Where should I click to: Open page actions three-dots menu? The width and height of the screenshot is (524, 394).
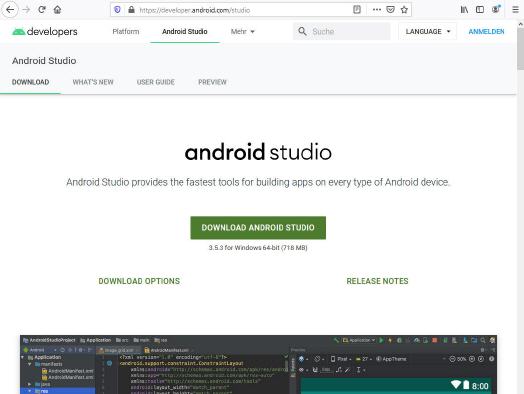(377, 10)
